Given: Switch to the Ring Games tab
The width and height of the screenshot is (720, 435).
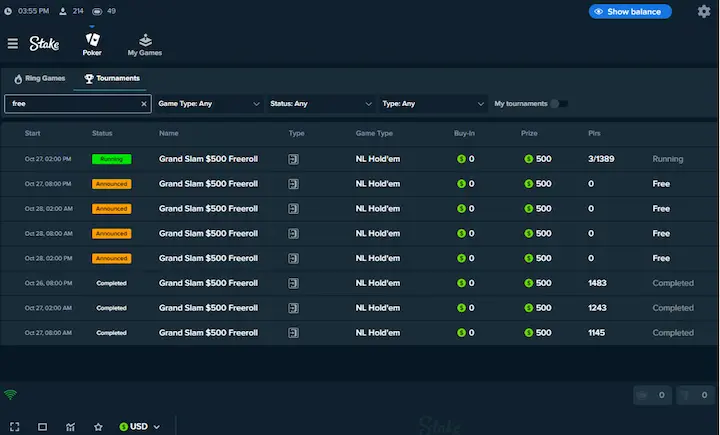Looking at the screenshot, I should 37,78.
